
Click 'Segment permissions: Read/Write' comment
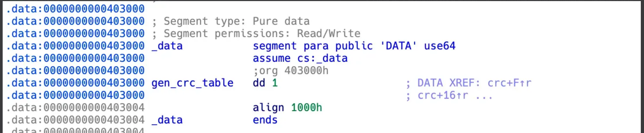(x=262, y=33)
